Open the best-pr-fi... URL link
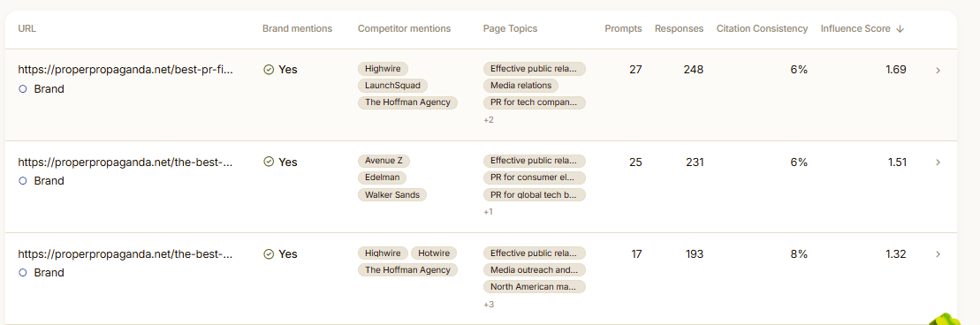 click(125, 70)
